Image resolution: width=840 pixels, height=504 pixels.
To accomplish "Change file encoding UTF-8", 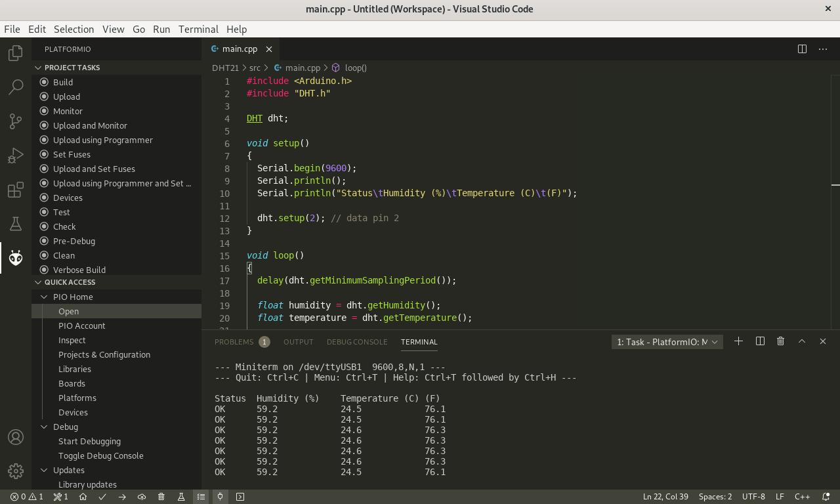I will pos(753,497).
